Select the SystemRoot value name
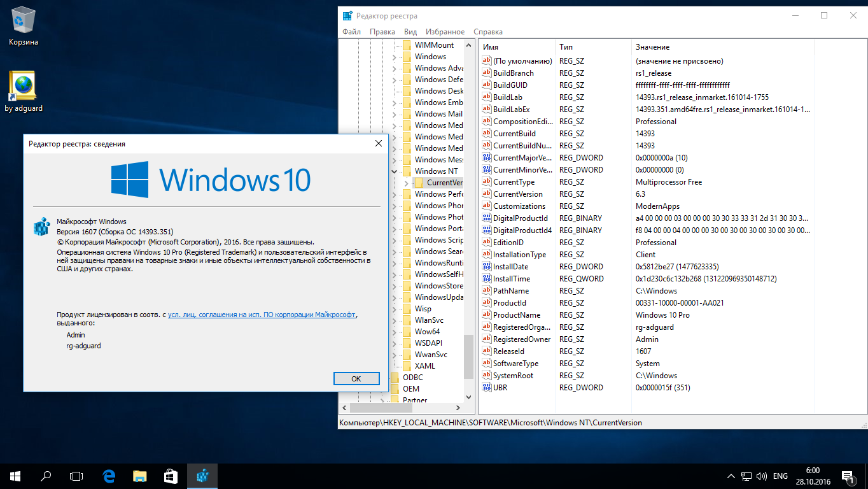The height and width of the screenshot is (489, 868). coord(514,376)
